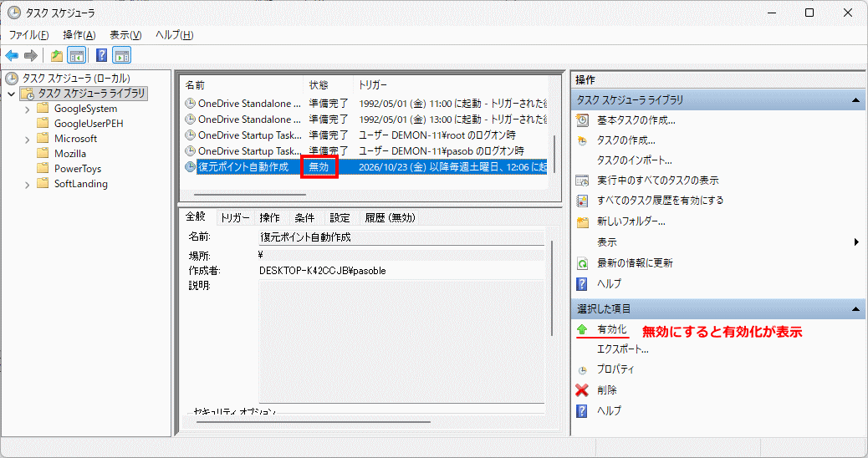Click the 説明 description text area
This screenshot has height=458, width=868.
401,341
